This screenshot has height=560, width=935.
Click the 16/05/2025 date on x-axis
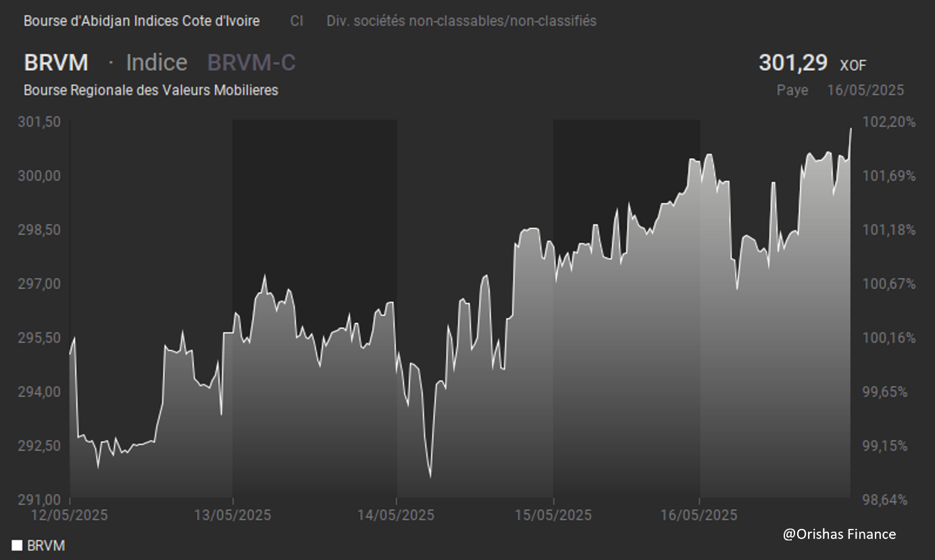[x=699, y=515]
